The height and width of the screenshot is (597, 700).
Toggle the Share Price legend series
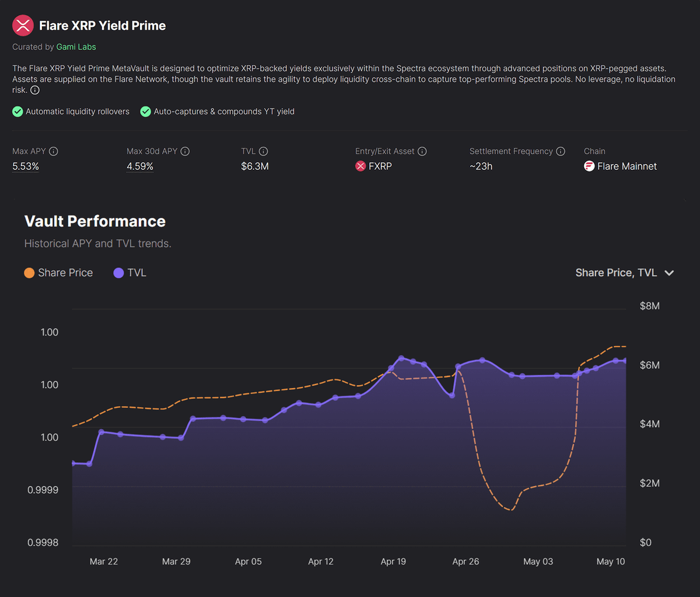tap(58, 273)
